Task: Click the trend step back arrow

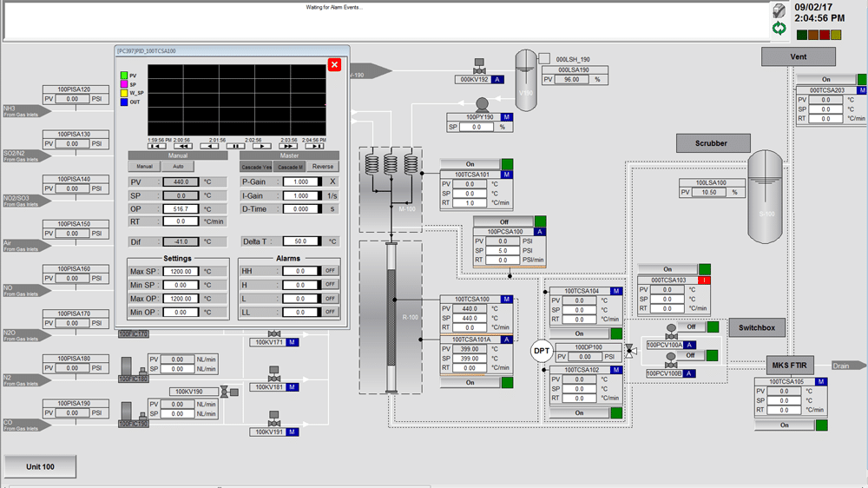Action: point(209,146)
